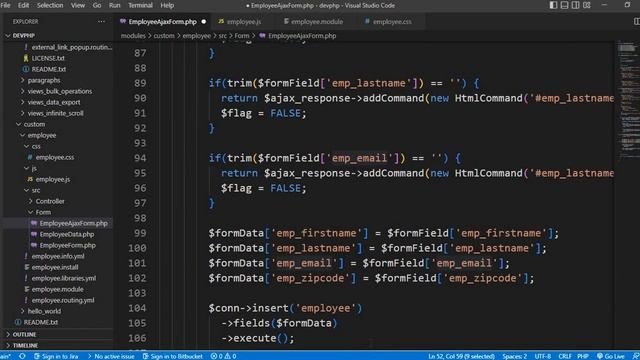Screen dimensions: 640x360
Task: Click Go Live in the status bar
Action: coord(611,356)
